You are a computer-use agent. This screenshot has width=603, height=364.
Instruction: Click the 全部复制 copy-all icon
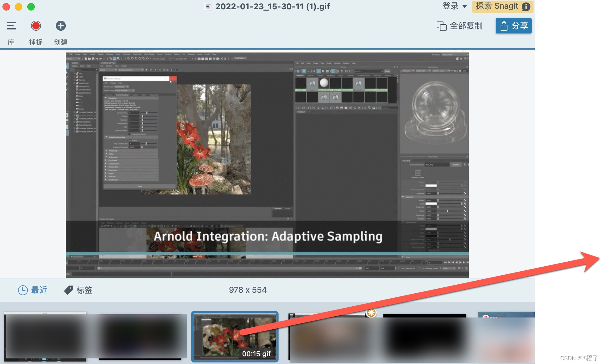(x=441, y=26)
